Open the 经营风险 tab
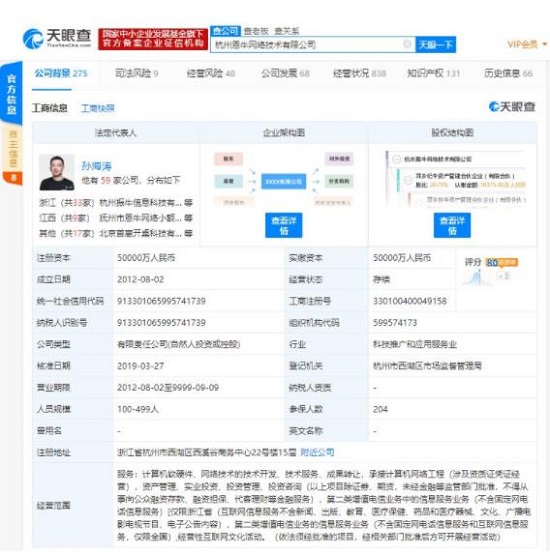Image resolution: width=550 pixels, height=554 pixels. click(211, 73)
